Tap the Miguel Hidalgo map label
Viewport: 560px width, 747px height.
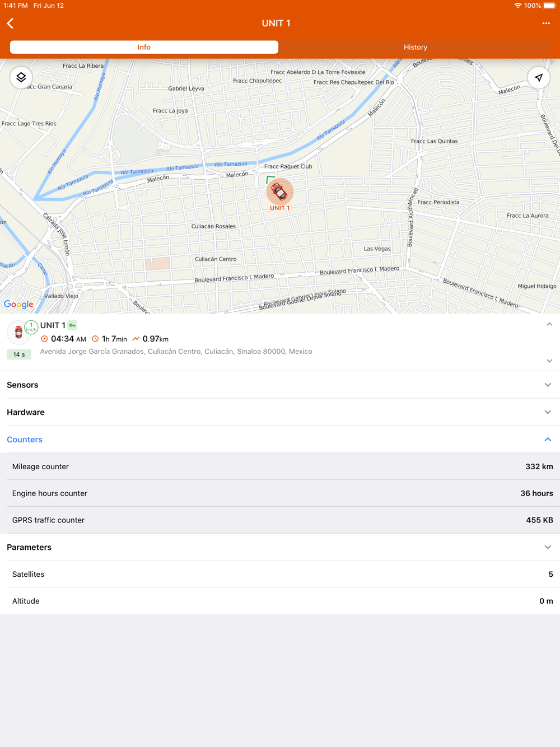pyautogui.click(x=537, y=286)
